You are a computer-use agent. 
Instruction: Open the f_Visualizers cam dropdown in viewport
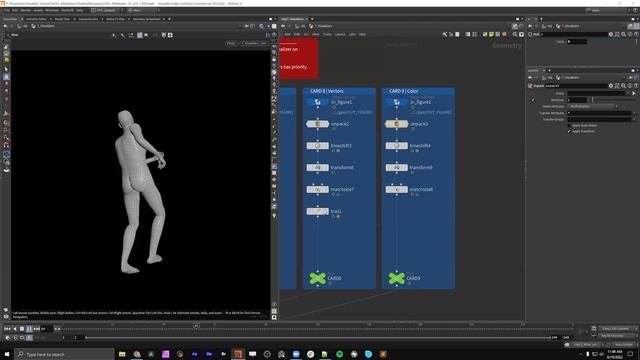pyautogui.click(x=254, y=43)
